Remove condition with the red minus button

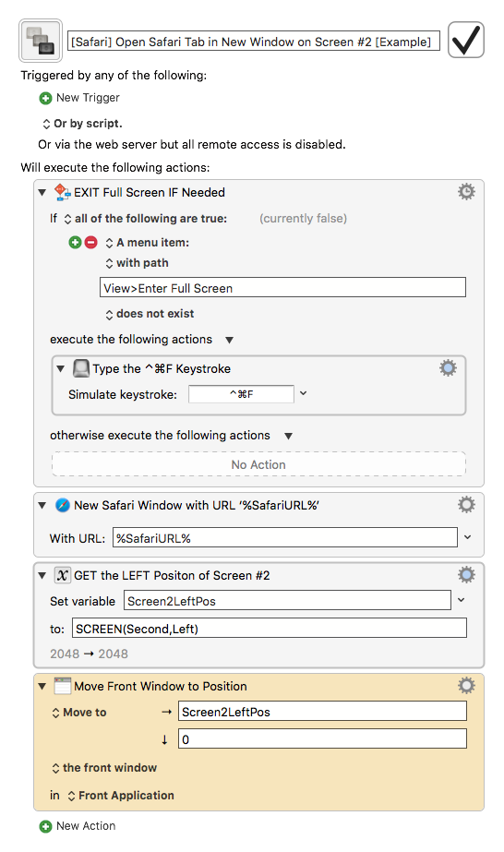pos(91,243)
